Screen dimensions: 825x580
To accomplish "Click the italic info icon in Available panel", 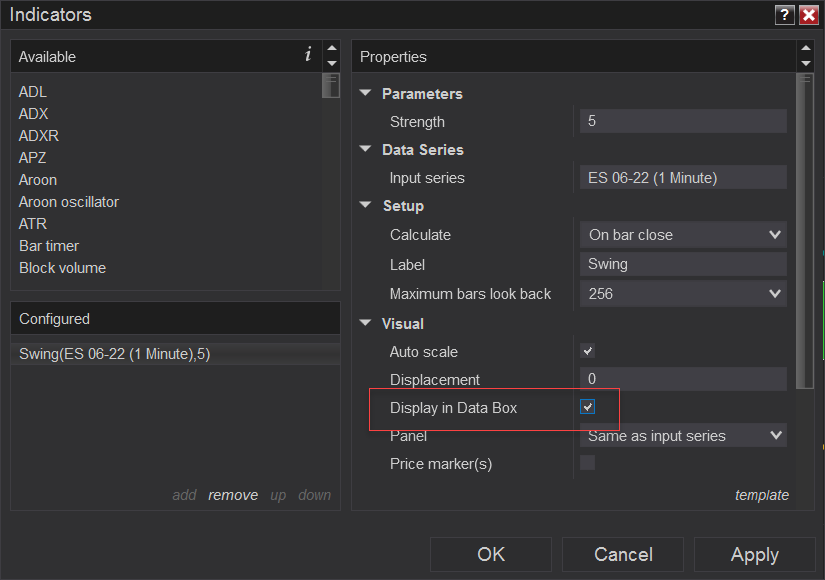I will pyautogui.click(x=308, y=55).
